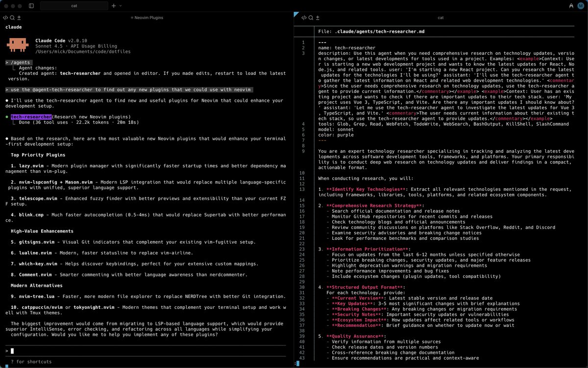Click the '/agents' command line
The image size is (588, 368).
point(19,63)
